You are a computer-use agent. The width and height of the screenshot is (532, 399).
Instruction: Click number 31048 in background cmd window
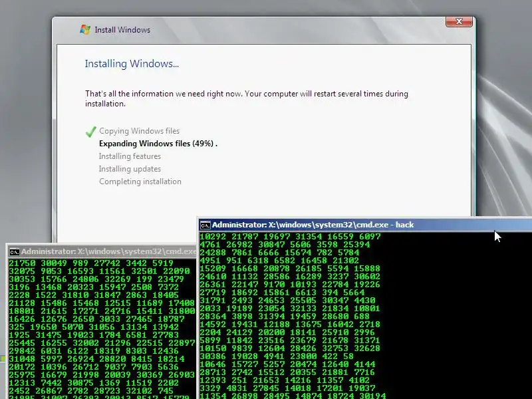[22, 359]
